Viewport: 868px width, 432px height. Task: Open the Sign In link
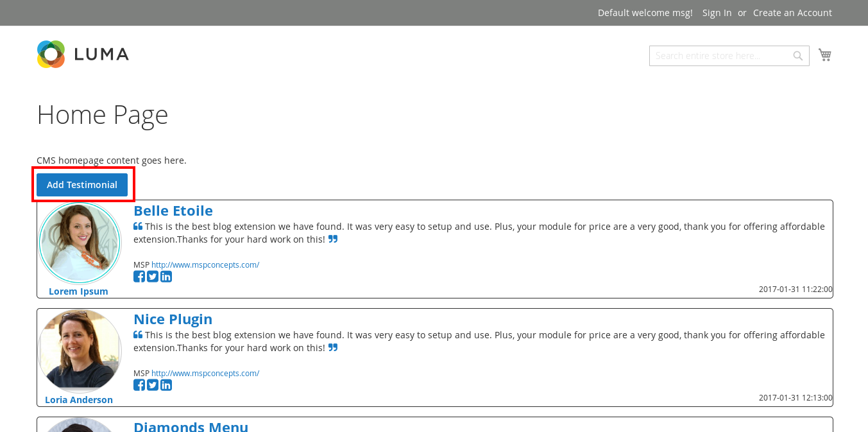717,13
